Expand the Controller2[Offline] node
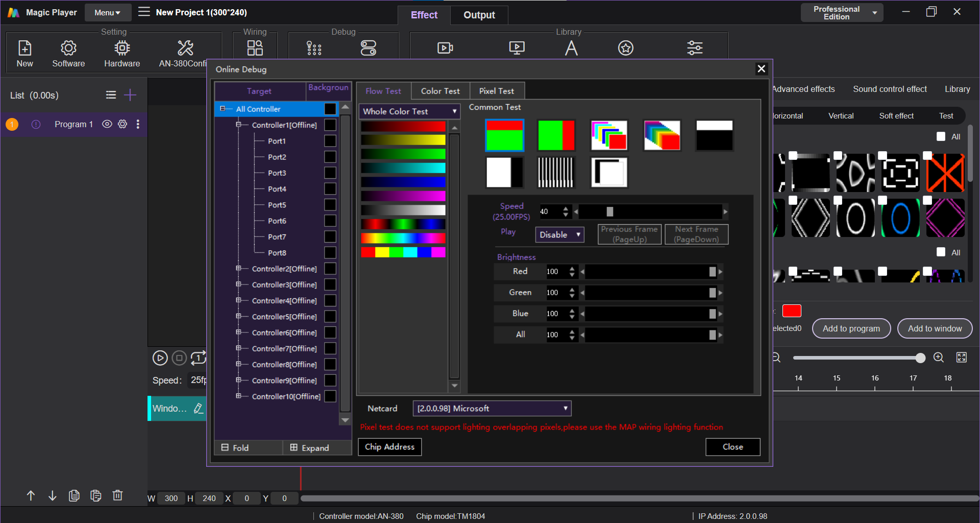Viewport: 980px width, 523px height. (x=238, y=269)
